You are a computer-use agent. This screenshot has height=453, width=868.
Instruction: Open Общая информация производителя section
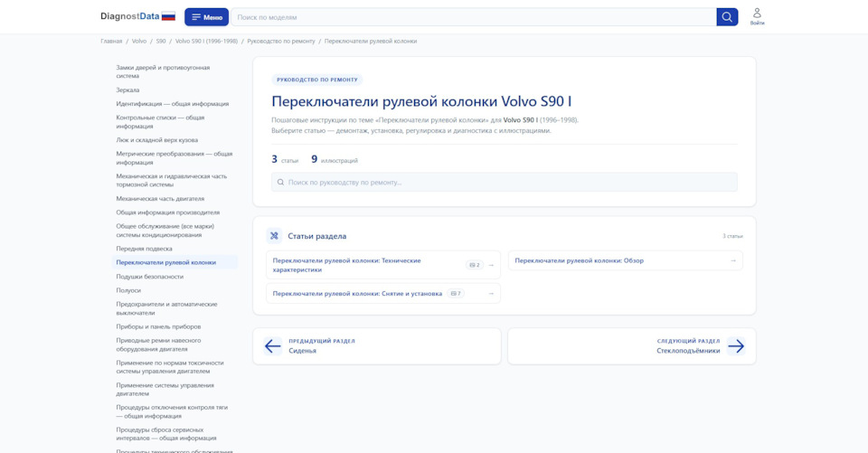[175, 212]
